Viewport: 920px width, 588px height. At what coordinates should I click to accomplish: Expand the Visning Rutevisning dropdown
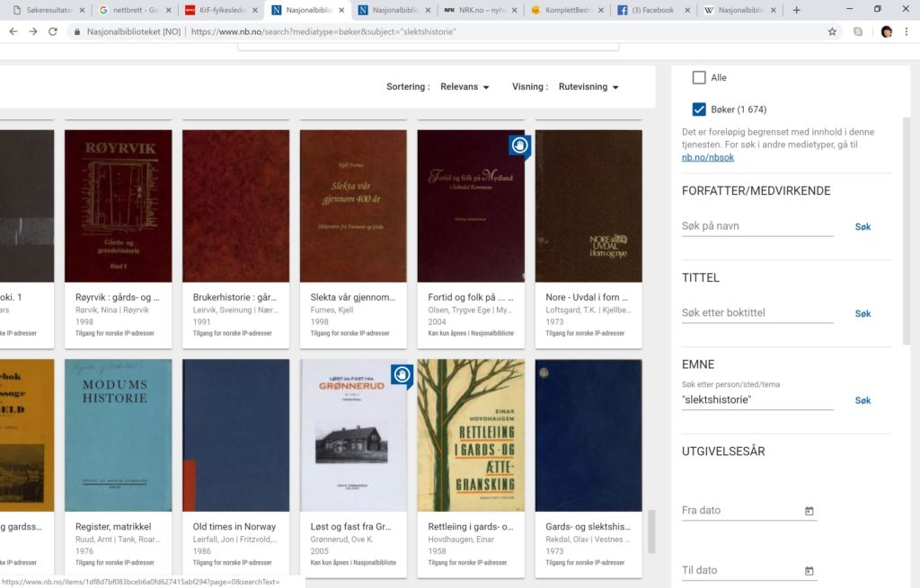588,87
